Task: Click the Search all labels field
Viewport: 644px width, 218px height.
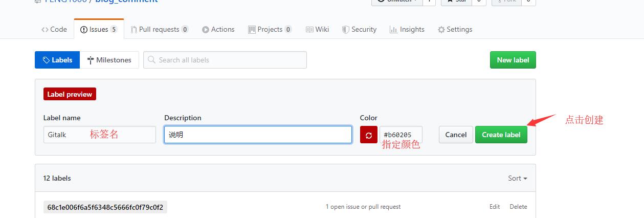Action: click(x=225, y=60)
